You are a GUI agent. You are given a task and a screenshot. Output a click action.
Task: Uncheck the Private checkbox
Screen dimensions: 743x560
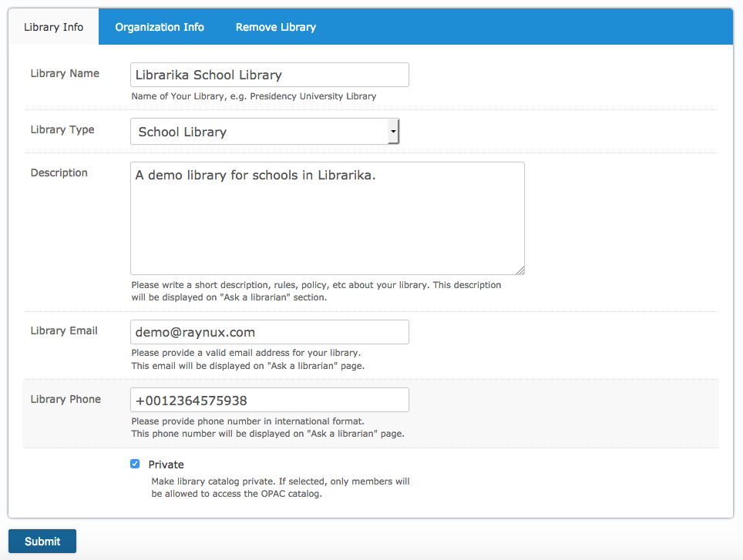tap(135, 464)
